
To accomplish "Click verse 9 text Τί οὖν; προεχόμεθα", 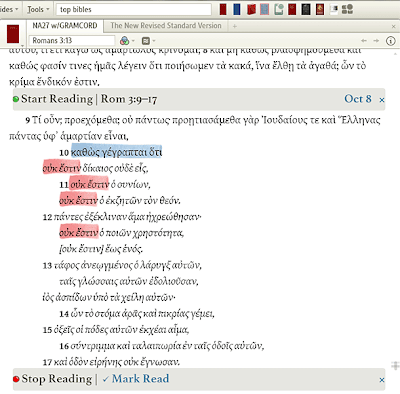I will (x=75, y=120).
